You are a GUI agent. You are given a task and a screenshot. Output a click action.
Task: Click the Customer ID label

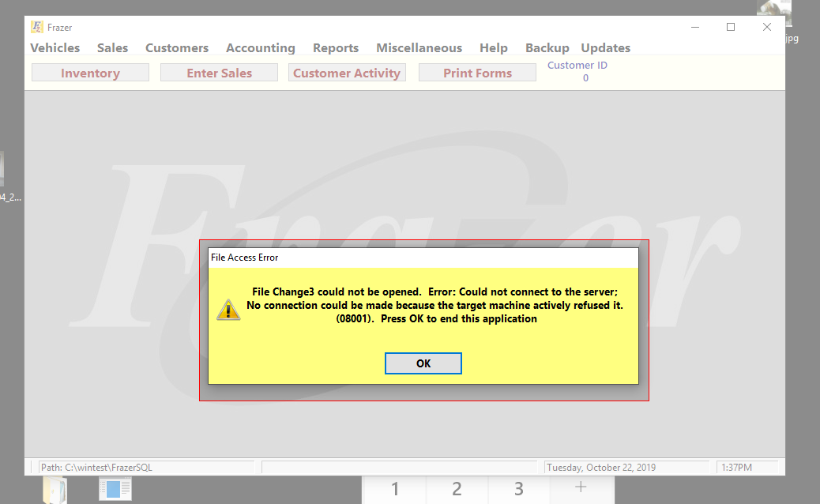(x=577, y=66)
